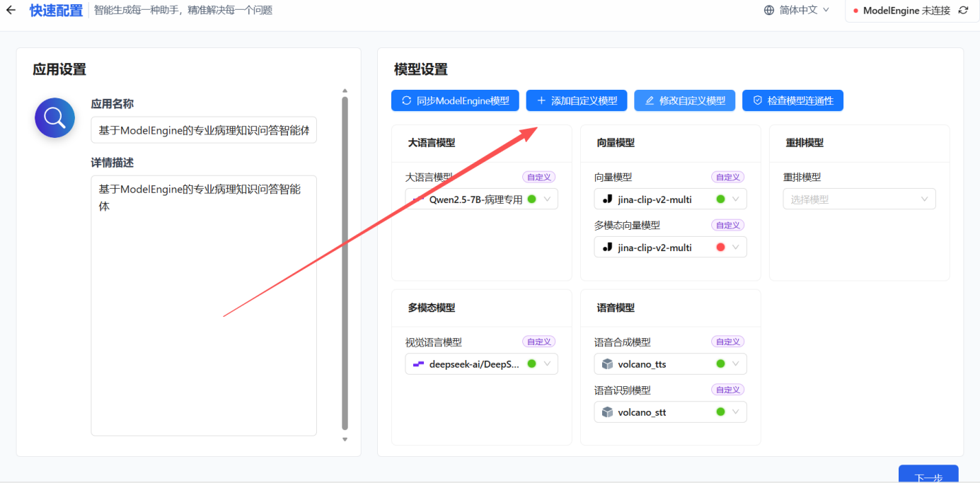Screen dimensions: 980x483
Task: Click the globe language icon
Action: pos(769,10)
